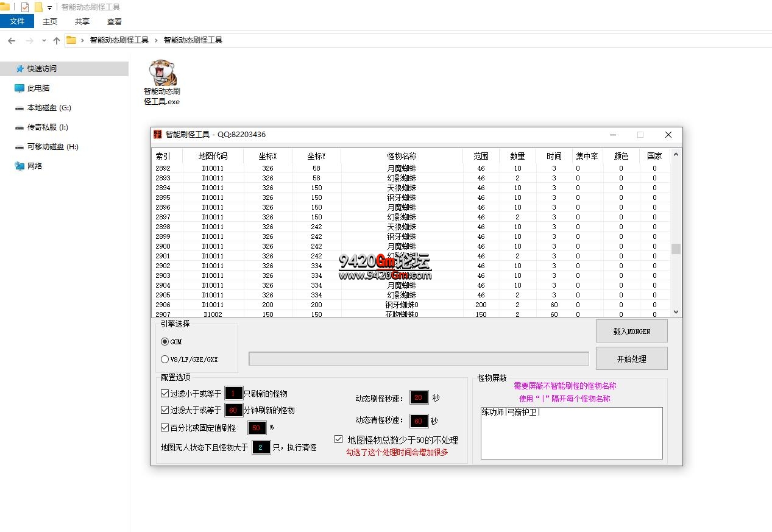The height and width of the screenshot is (532, 772).
Task: Click first 智能动态刷怪工具 breadcrumb
Action: coord(119,40)
